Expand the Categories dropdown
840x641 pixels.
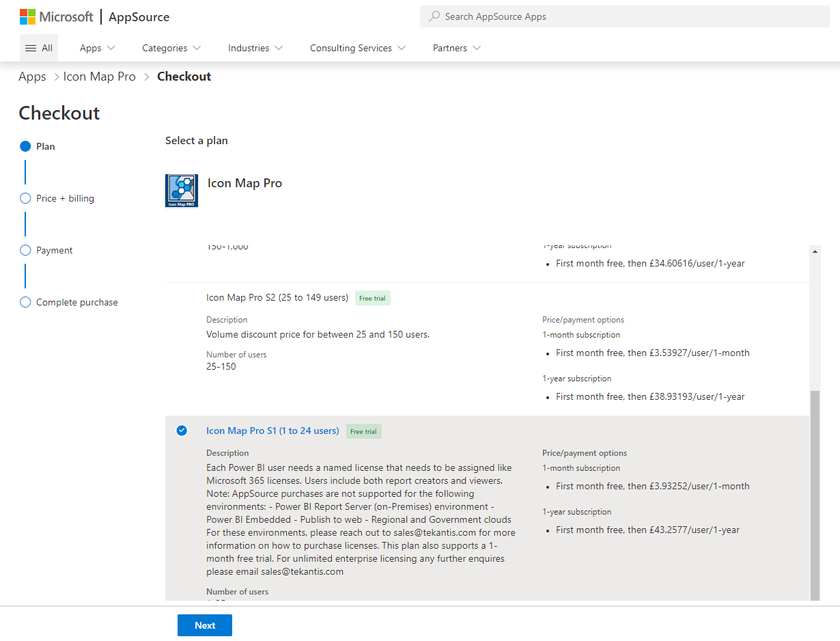coord(171,48)
